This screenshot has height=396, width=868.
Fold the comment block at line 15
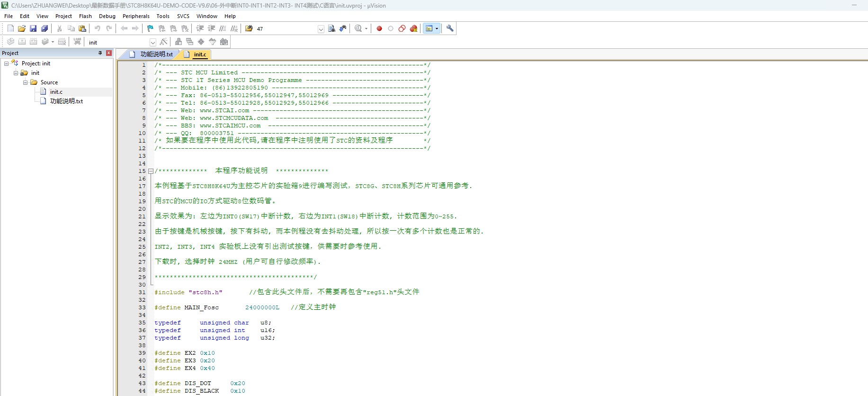click(151, 171)
